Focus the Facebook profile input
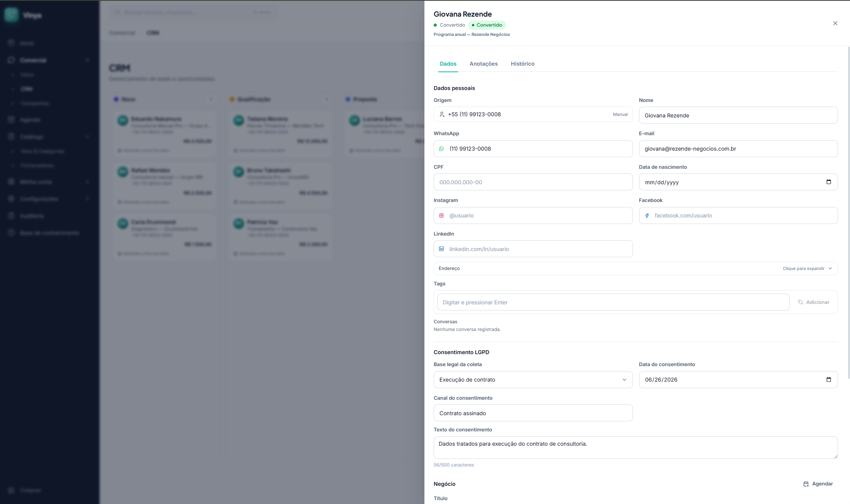850x504 pixels. [x=738, y=216]
